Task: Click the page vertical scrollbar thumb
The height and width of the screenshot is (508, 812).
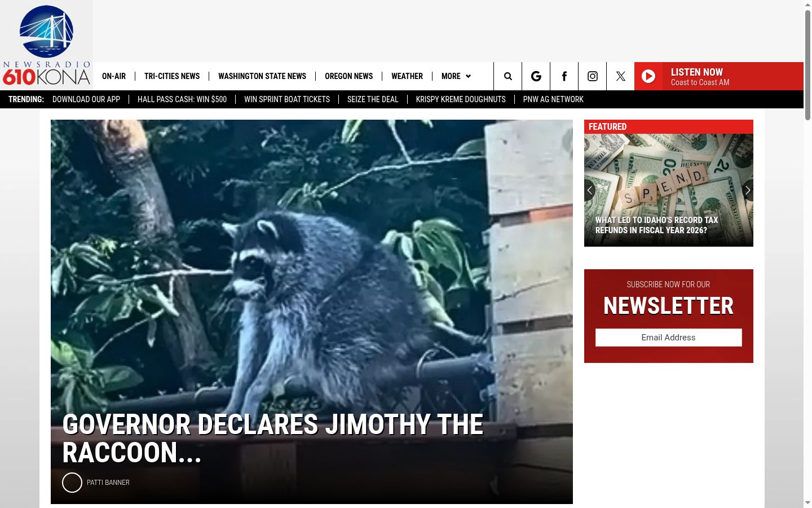Action: tap(807, 64)
